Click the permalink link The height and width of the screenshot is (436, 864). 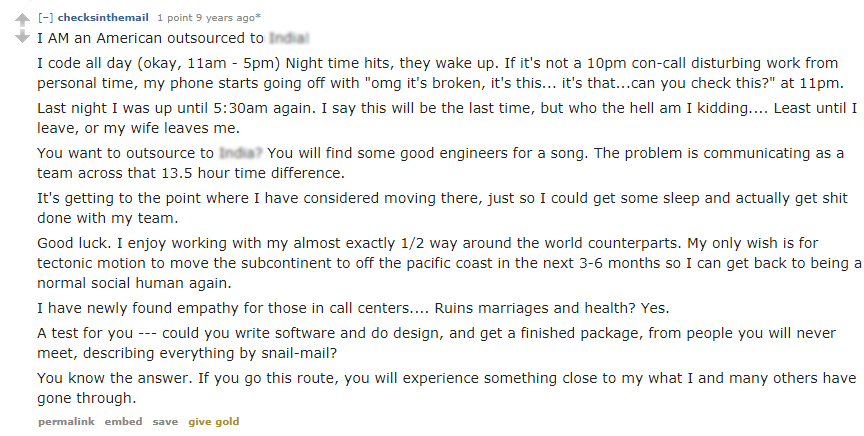(66, 422)
